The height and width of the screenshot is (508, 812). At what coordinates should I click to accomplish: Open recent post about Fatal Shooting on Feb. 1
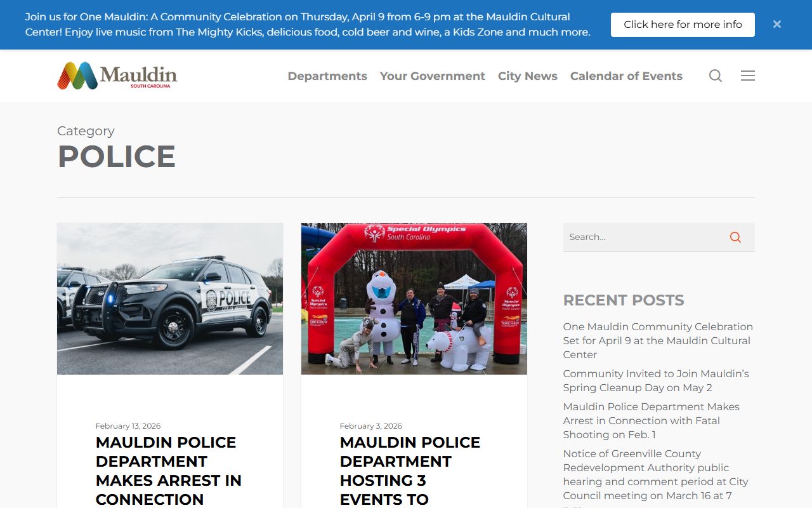tap(652, 420)
